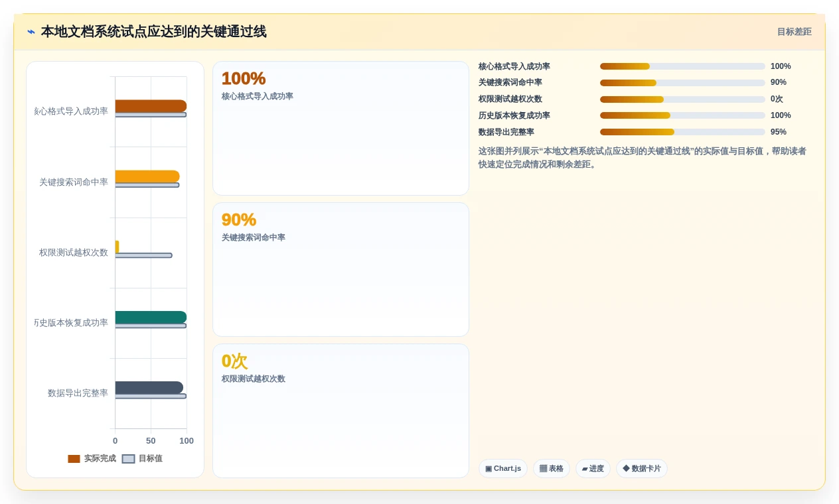Open the 0次 权限测试越权次数 card
Image resolution: width=839 pixels, height=504 pixels.
[x=341, y=410]
